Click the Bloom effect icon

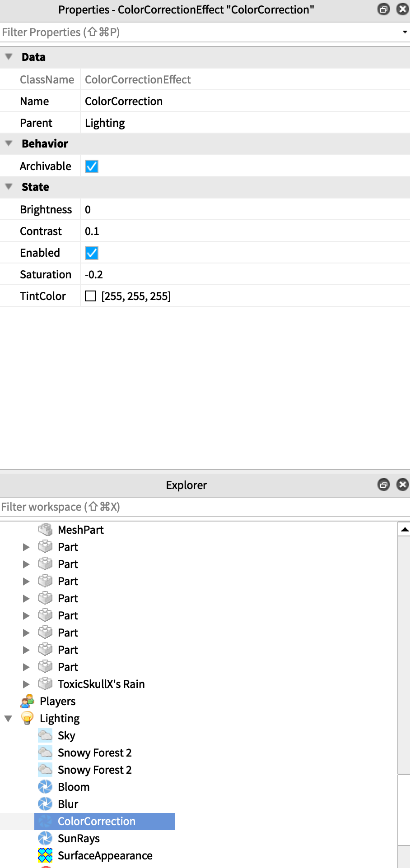pos(45,787)
